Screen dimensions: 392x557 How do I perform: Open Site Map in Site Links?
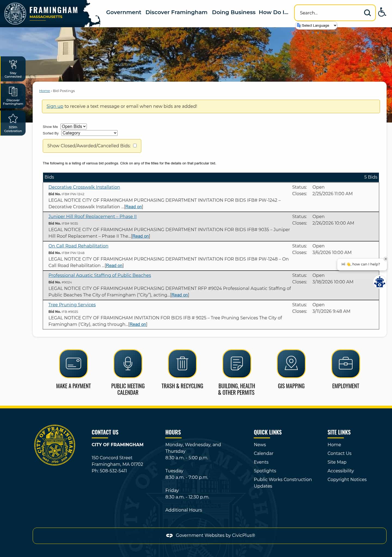click(337, 462)
